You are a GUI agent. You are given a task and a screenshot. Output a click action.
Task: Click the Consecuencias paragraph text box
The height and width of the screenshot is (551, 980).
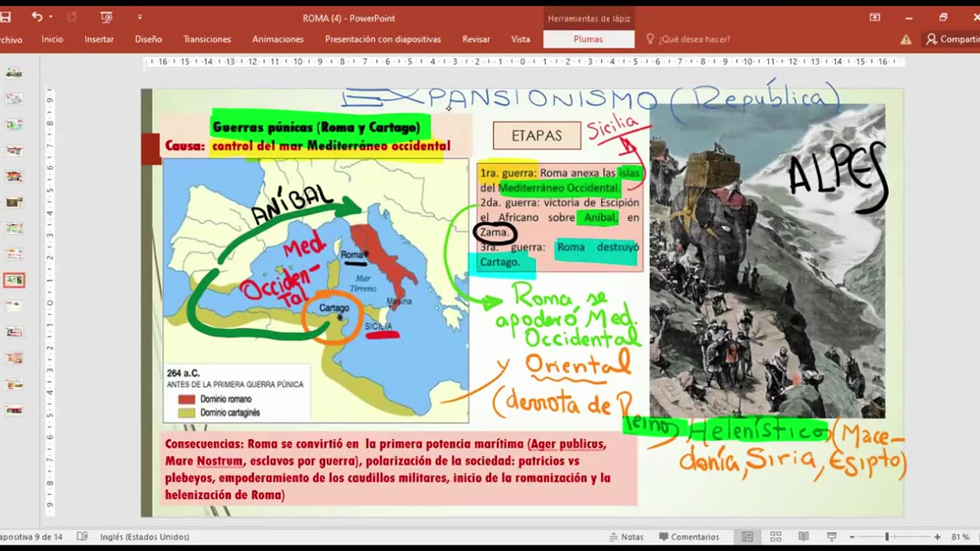398,470
